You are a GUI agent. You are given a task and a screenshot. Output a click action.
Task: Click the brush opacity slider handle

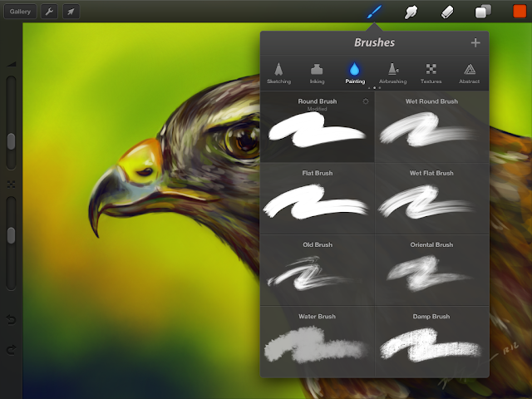[11, 235]
